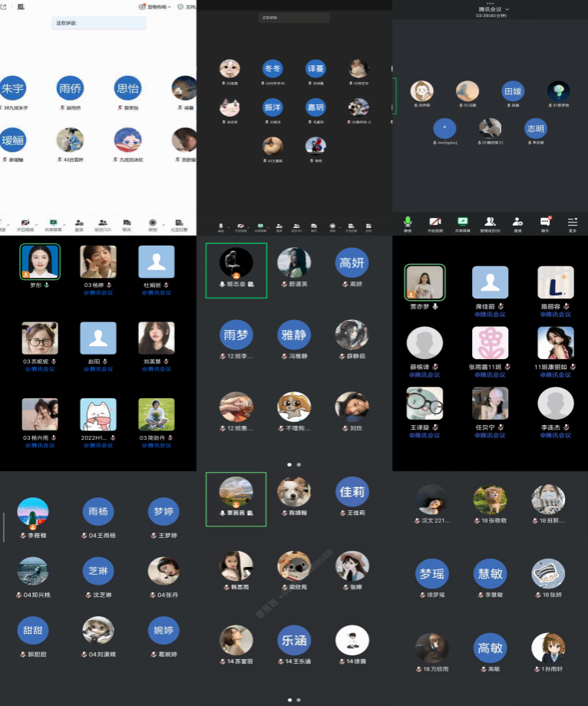The width and height of the screenshot is (588, 706).
Task: Turn on video in top-right meeting toolbar
Action: pyautogui.click(x=435, y=223)
